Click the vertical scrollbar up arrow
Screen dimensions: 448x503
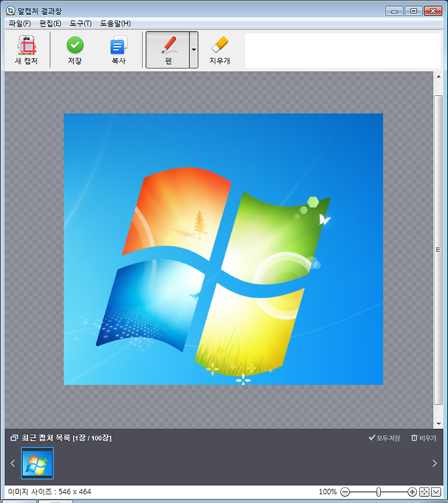tap(439, 77)
